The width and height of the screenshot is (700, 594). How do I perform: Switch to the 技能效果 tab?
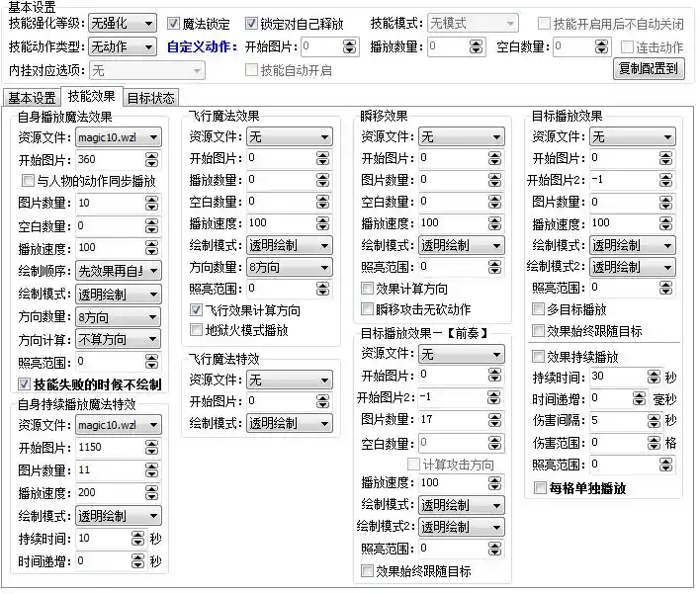(92, 96)
